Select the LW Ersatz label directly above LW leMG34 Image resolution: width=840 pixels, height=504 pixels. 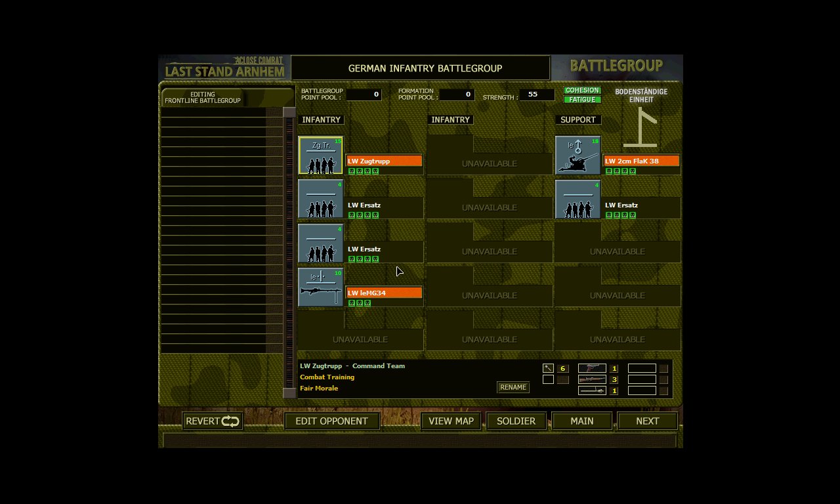coord(364,249)
